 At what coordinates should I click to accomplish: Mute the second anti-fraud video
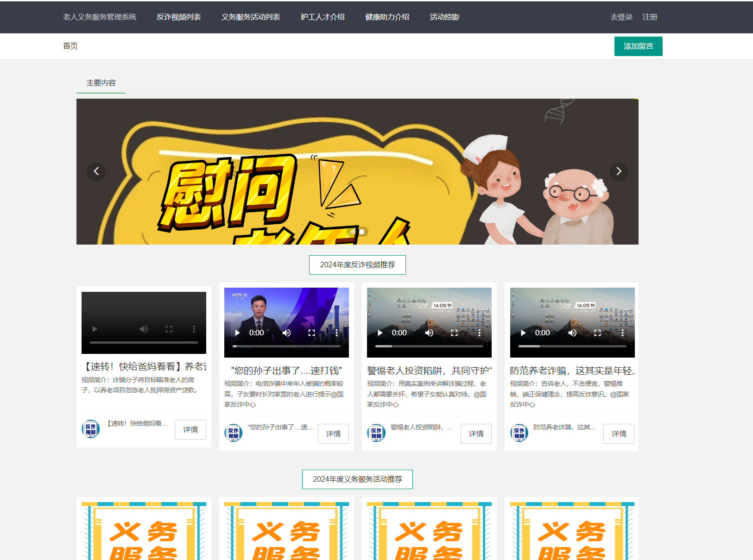287,333
